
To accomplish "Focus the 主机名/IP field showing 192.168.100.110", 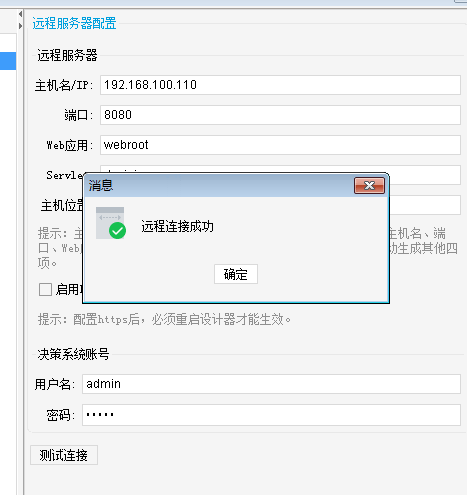I will (x=280, y=85).
